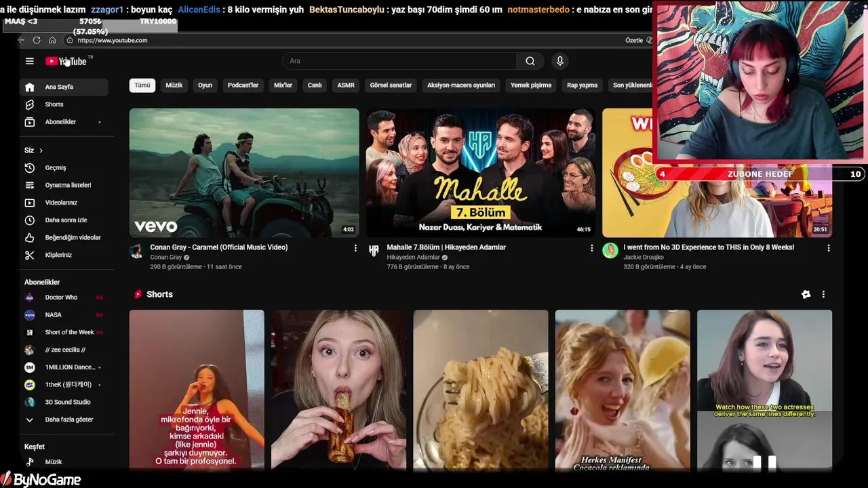The height and width of the screenshot is (488, 868).
Task: Expand the Siz section chevron
Action: tap(41, 150)
